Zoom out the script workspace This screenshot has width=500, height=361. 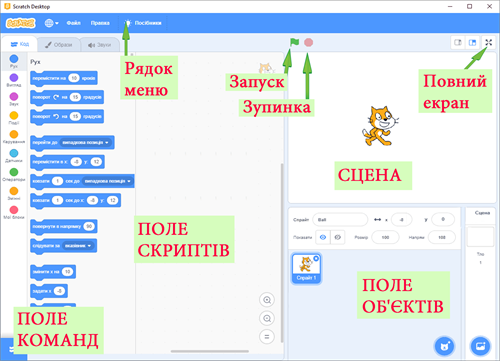pyautogui.click(x=267, y=318)
